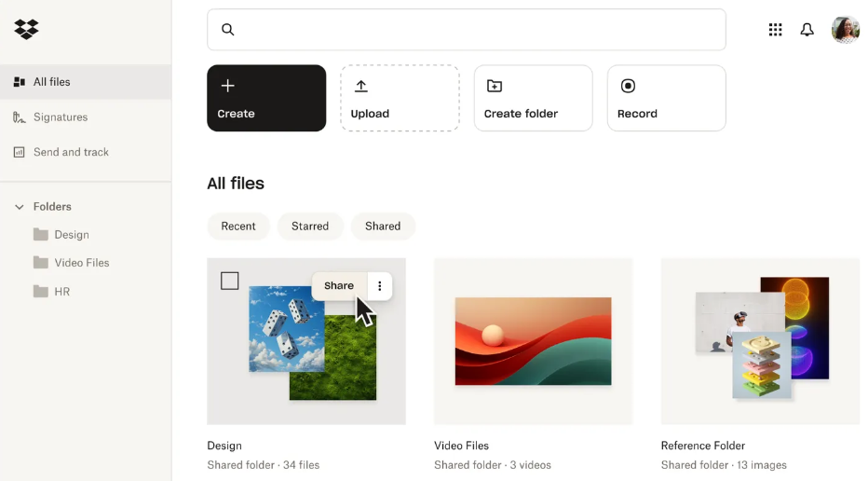This screenshot has width=868, height=481.
Task: Open the Create menu
Action: pyautogui.click(x=266, y=98)
